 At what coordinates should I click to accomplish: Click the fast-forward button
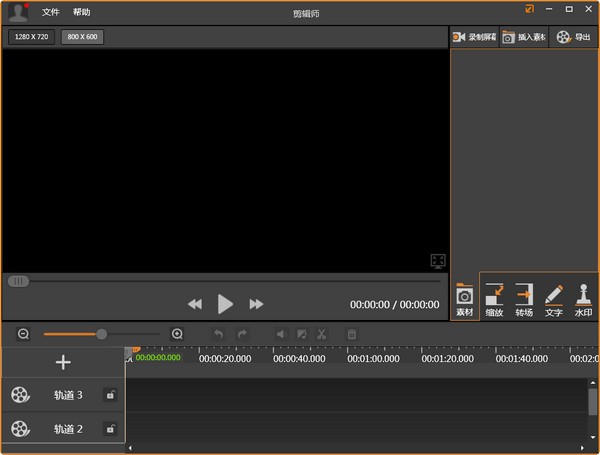click(256, 304)
